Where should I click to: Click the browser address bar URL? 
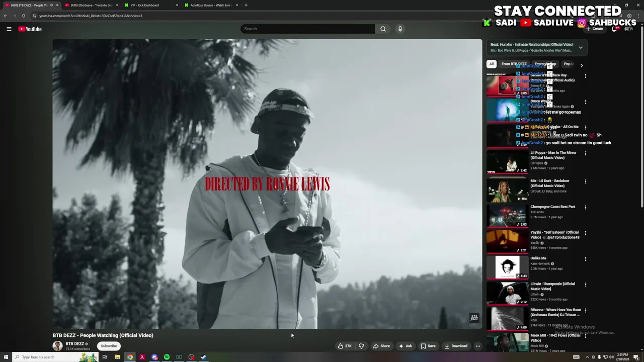pyautogui.click(x=91, y=16)
